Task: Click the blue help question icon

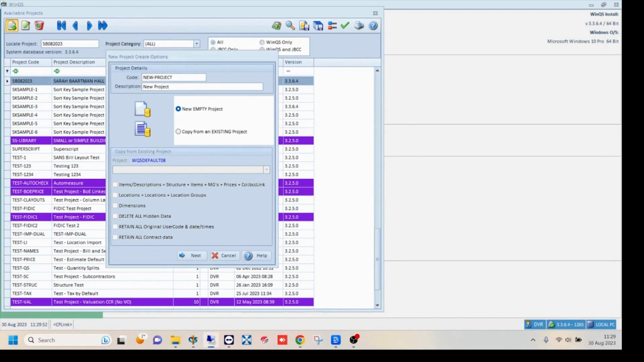Action: (x=373, y=26)
